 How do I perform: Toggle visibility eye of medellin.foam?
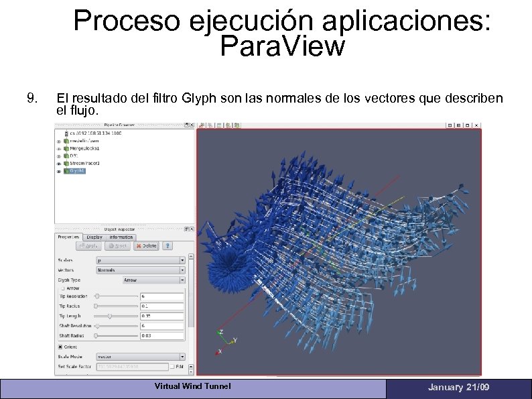pos(59,141)
